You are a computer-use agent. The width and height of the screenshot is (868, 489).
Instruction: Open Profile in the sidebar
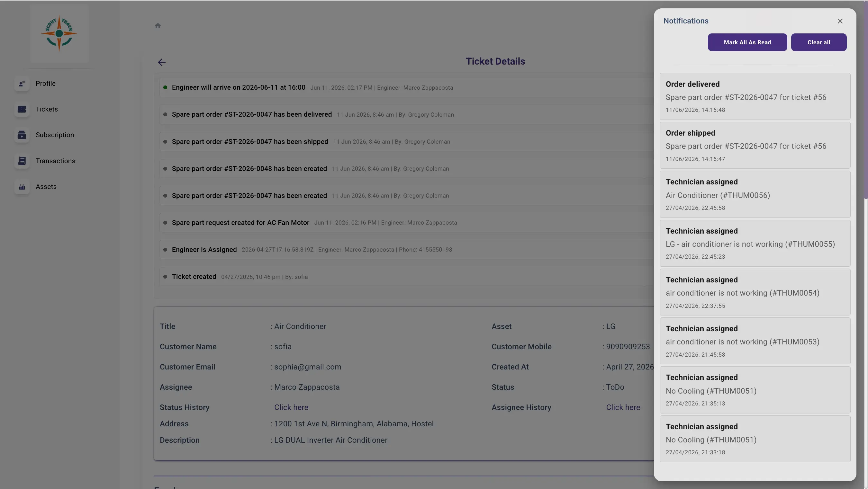click(45, 84)
